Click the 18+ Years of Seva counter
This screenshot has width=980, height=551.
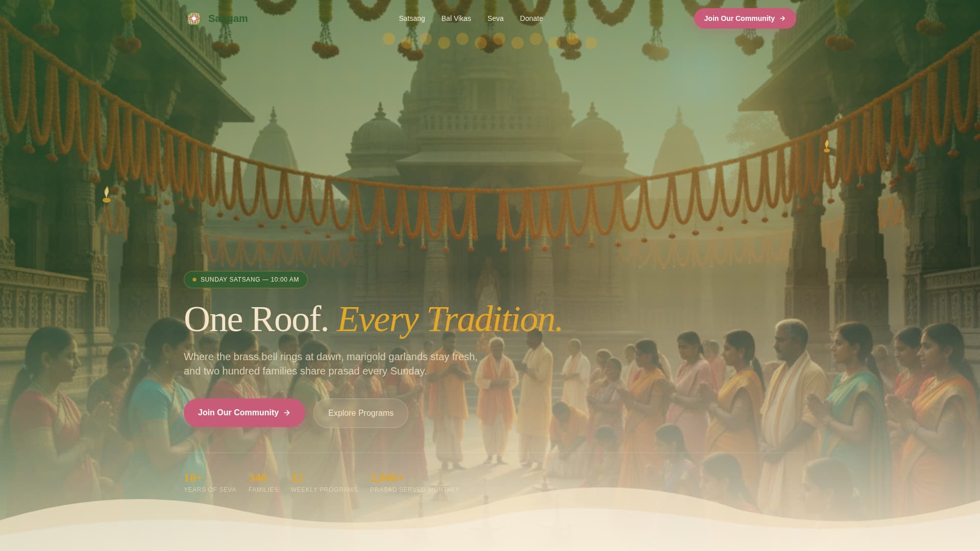point(210,483)
